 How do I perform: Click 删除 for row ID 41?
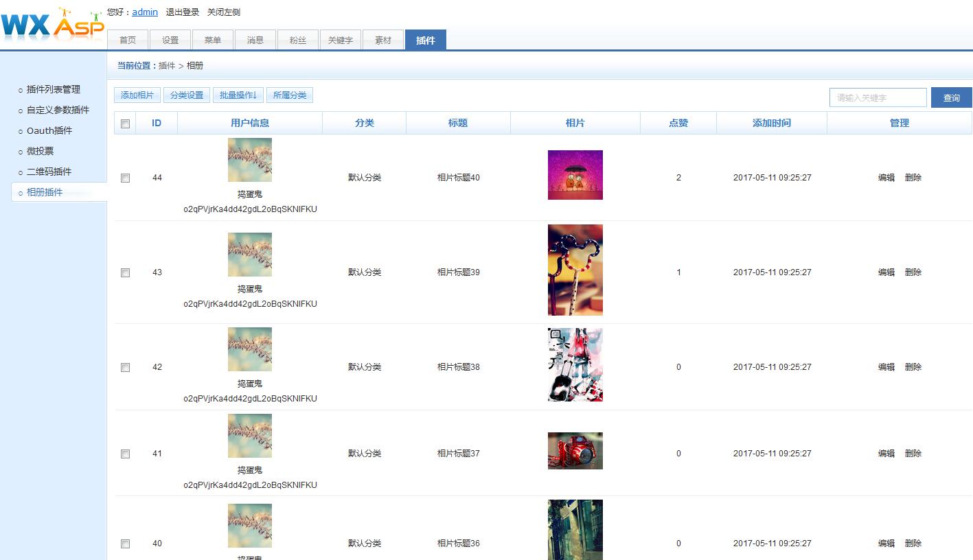[913, 453]
